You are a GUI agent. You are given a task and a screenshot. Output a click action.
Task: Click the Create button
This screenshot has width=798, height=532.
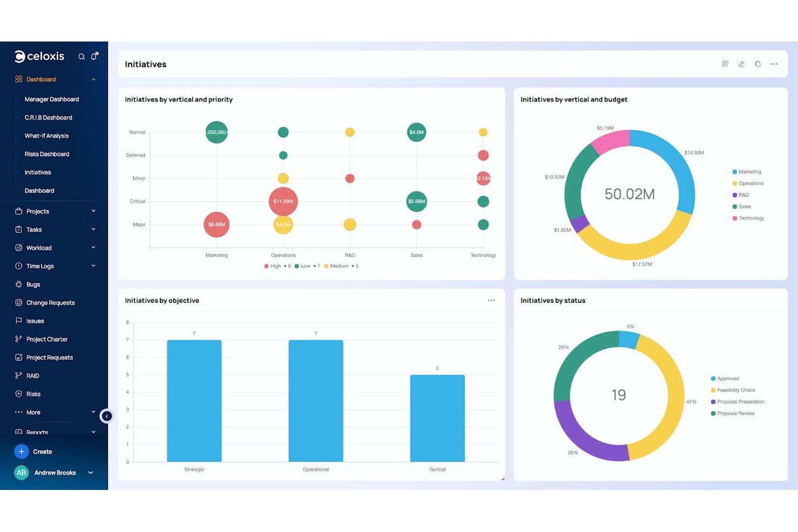tap(33, 452)
